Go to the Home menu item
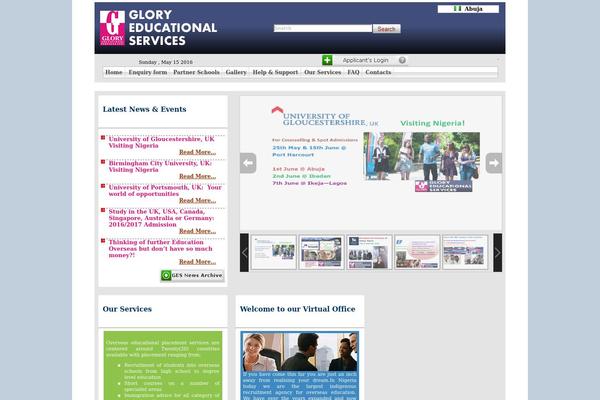The image size is (600, 400). point(114,72)
